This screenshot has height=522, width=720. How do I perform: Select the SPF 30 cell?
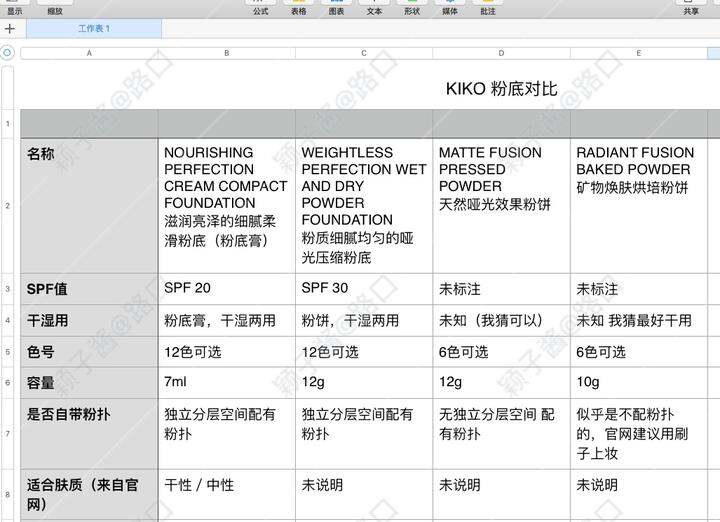click(364, 289)
